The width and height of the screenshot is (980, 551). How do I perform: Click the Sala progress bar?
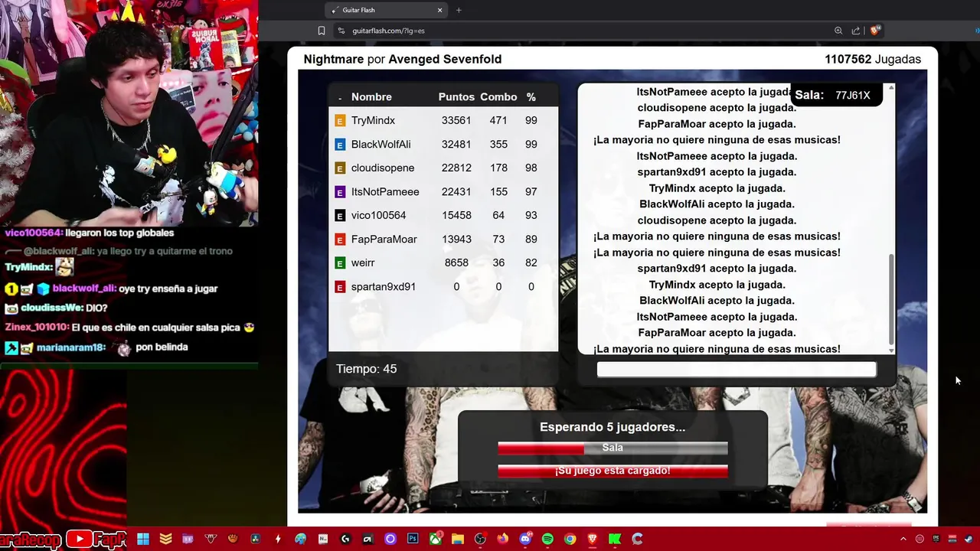click(612, 448)
